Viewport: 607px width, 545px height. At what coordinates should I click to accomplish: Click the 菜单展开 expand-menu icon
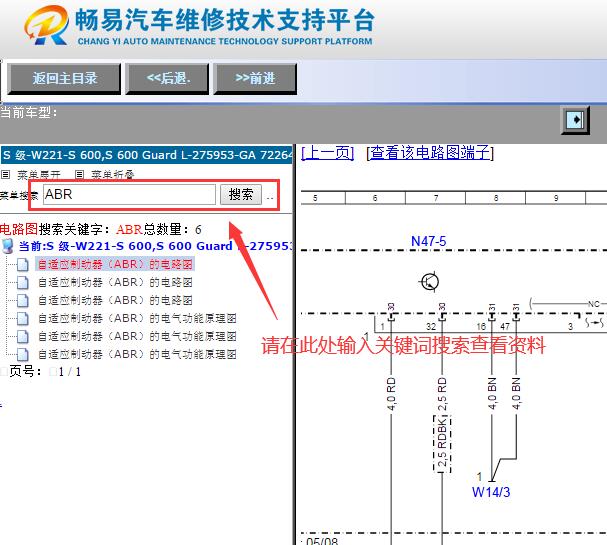click(5, 175)
